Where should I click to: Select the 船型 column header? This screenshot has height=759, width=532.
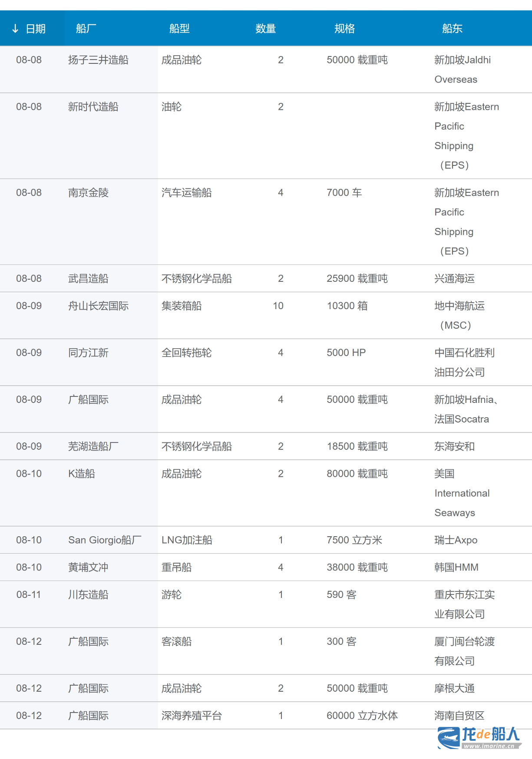179,29
